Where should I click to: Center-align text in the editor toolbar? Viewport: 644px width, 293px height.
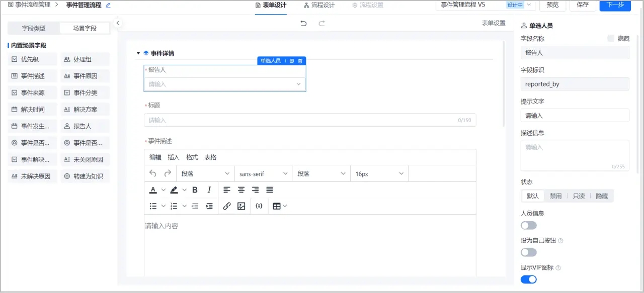tap(242, 190)
